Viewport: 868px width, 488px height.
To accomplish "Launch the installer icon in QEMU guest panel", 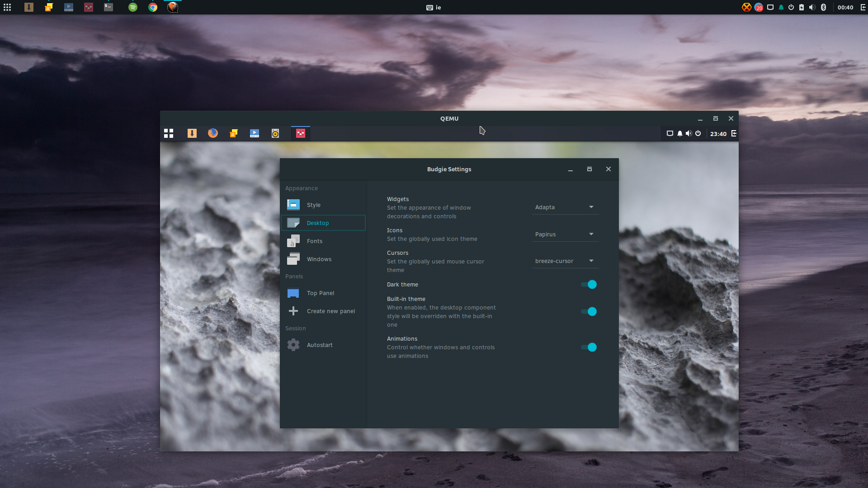I will click(x=192, y=133).
